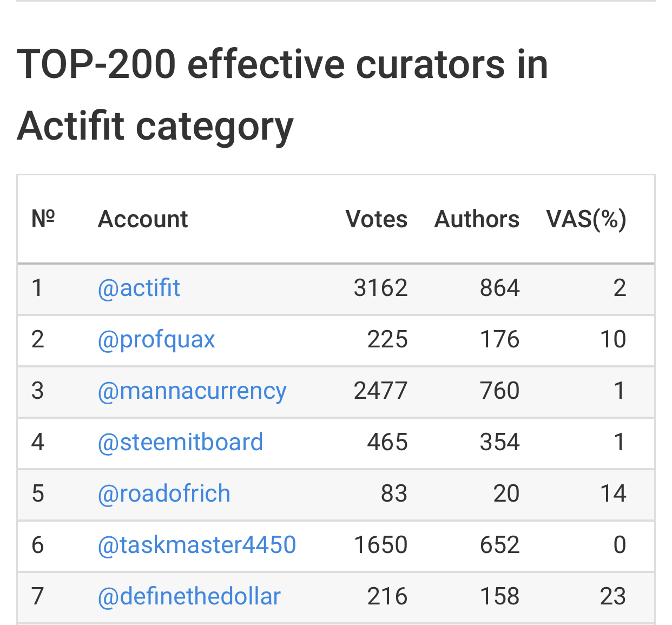Image resolution: width=672 pixels, height=625 pixels.
Task: Click the 2477 votes value
Action: click(x=380, y=391)
